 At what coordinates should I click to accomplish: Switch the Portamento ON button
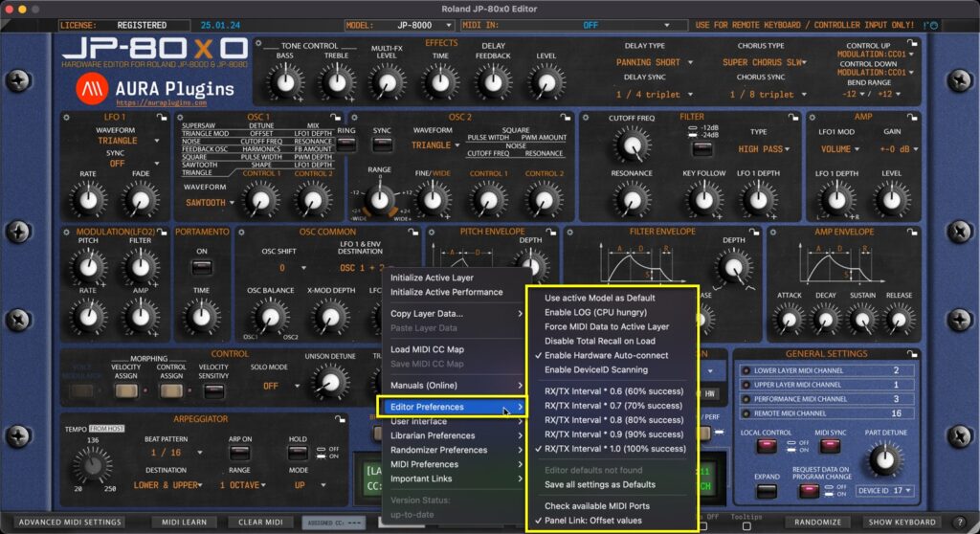tap(201, 268)
